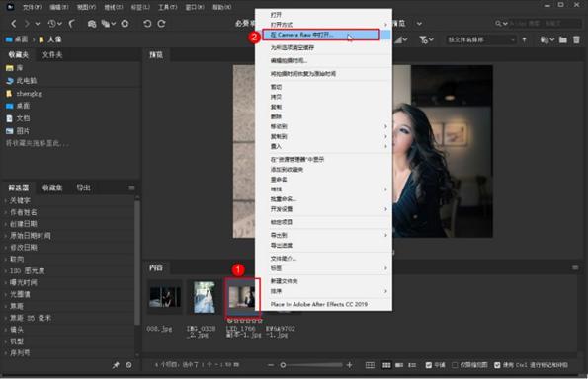This screenshot has height=379, width=588.
Task: Click 桌面 in the breadcrumb path
Action: [x=22, y=39]
